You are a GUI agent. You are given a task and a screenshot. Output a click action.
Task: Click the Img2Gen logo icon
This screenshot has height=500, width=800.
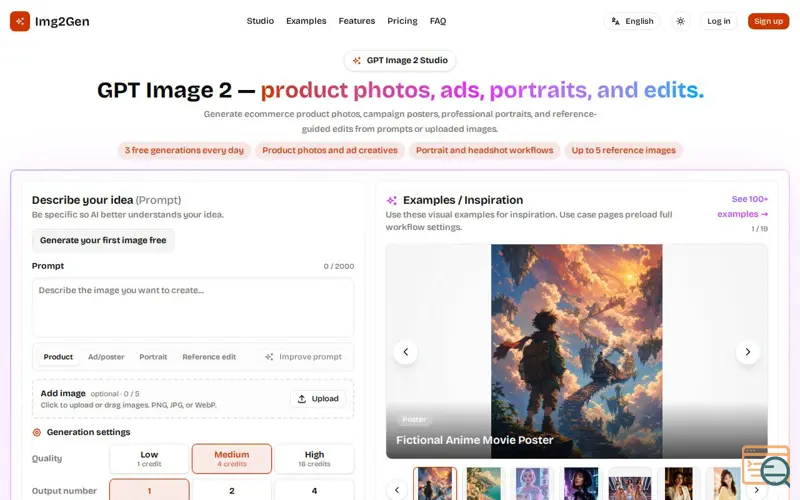(x=20, y=21)
